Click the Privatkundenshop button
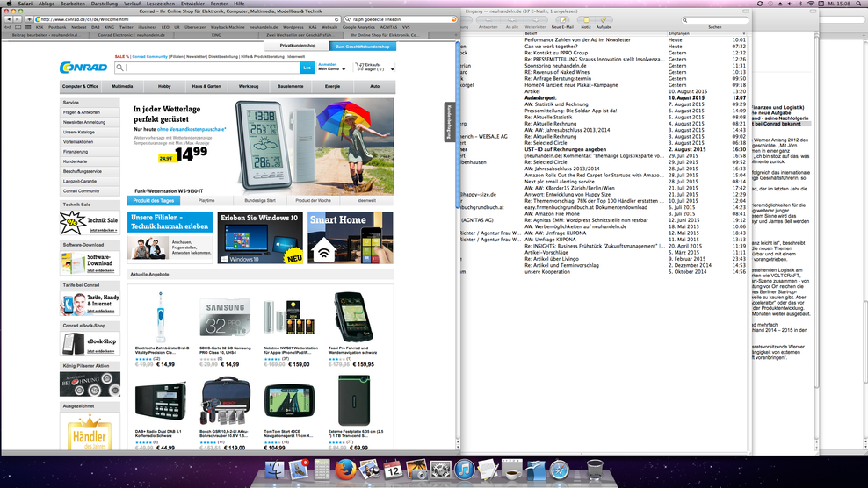The width and height of the screenshot is (868, 488). [x=297, y=46]
